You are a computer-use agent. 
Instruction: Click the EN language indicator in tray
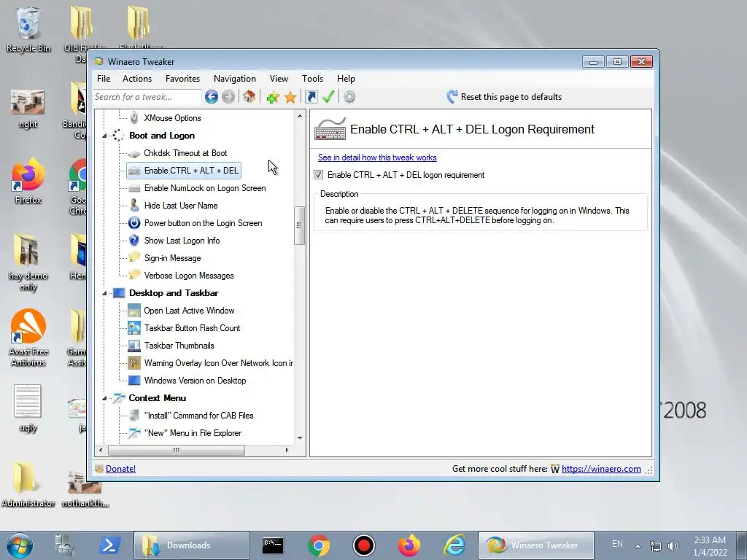coord(617,544)
